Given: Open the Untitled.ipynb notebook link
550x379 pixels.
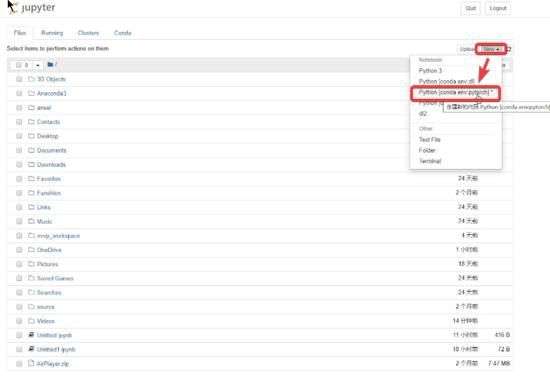Looking at the screenshot, I should click(54, 335).
